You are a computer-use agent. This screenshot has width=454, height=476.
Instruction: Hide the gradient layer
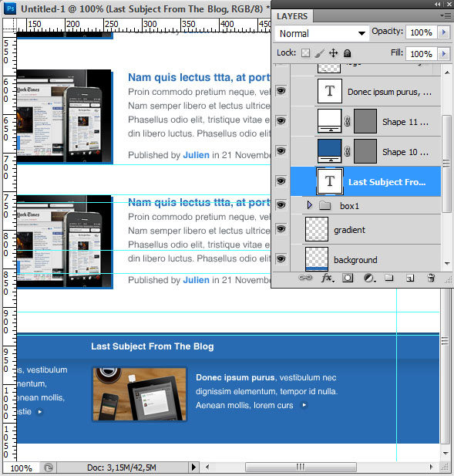pos(281,228)
